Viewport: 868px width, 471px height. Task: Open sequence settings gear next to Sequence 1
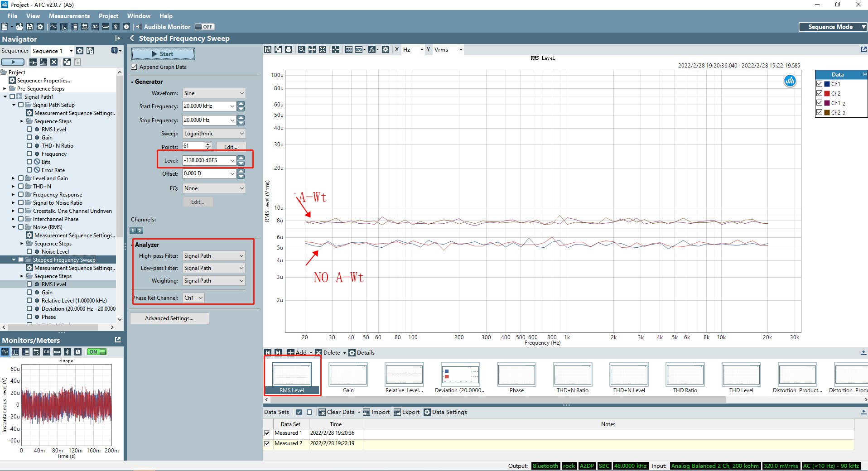point(80,51)
